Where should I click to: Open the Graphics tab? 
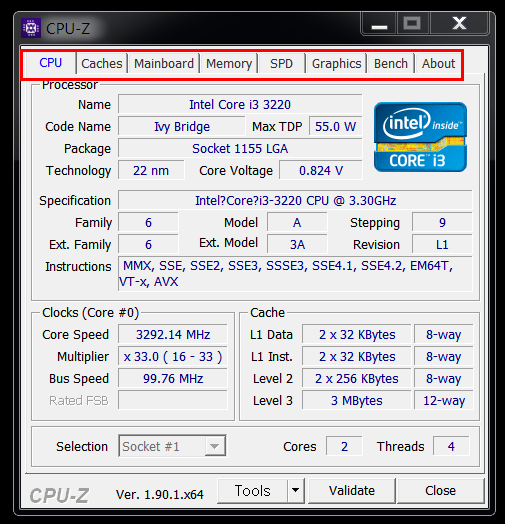337,63
